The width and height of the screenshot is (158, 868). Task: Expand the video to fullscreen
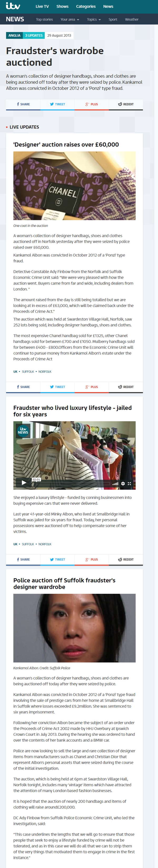(129, 483)
